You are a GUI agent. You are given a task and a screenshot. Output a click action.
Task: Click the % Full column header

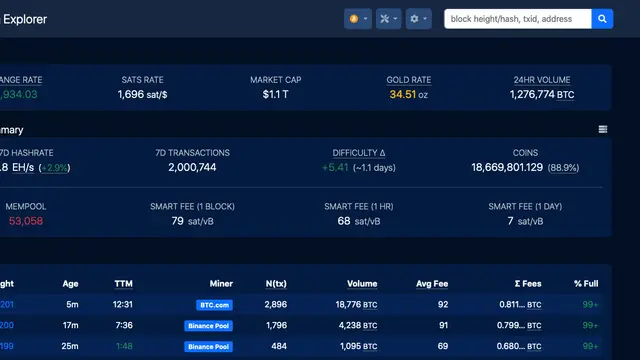586,284
